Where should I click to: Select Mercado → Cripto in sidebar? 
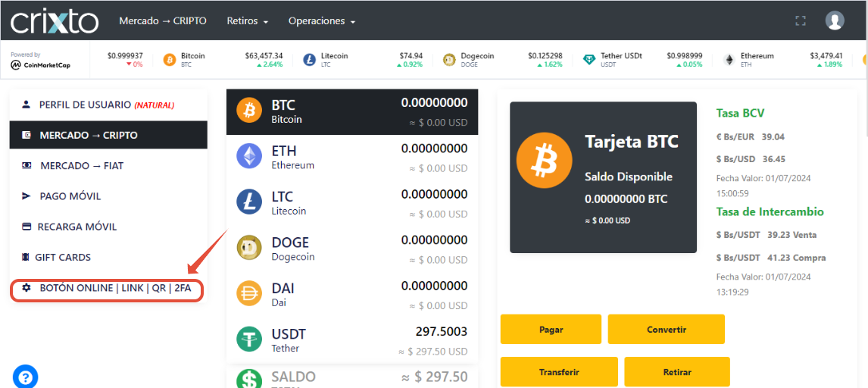[108, 135]
